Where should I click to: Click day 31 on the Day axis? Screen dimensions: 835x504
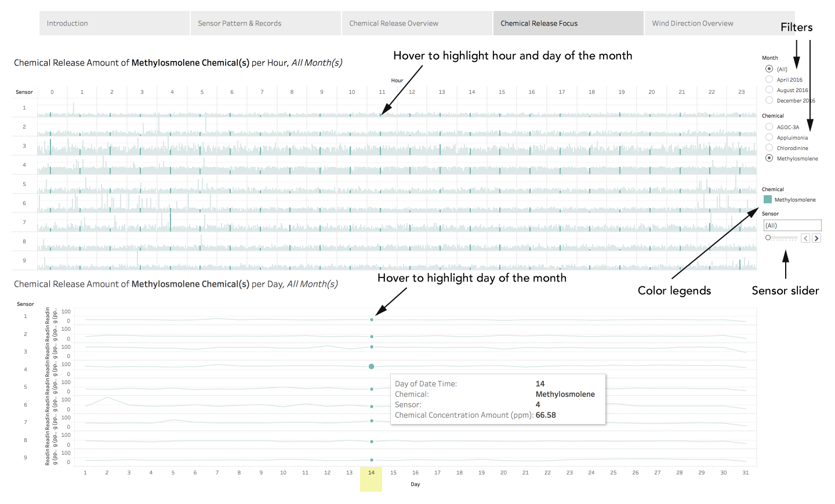click(745, 473)
